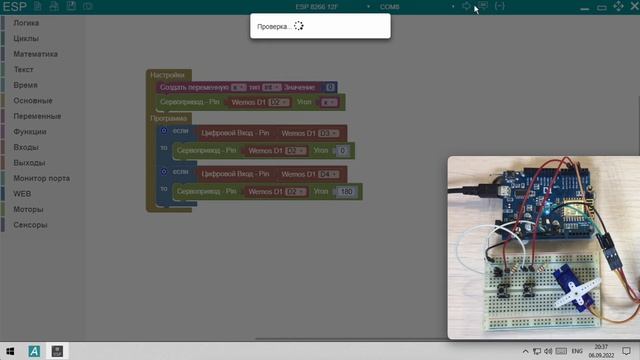This screenshot has height=360, width=640.
Task: Click the Угол value field showing 180
Action: 347,191
